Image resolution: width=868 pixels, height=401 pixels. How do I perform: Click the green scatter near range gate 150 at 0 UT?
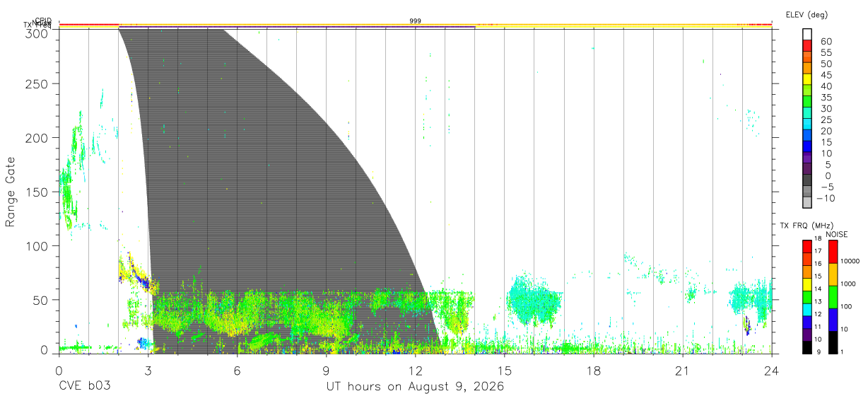point(68,192)
